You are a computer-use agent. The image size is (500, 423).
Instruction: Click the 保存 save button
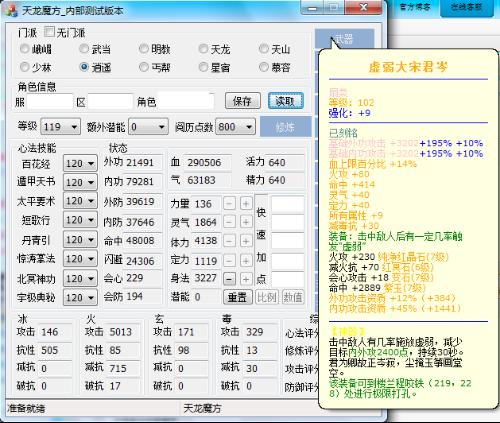click(x=242, y=101)
